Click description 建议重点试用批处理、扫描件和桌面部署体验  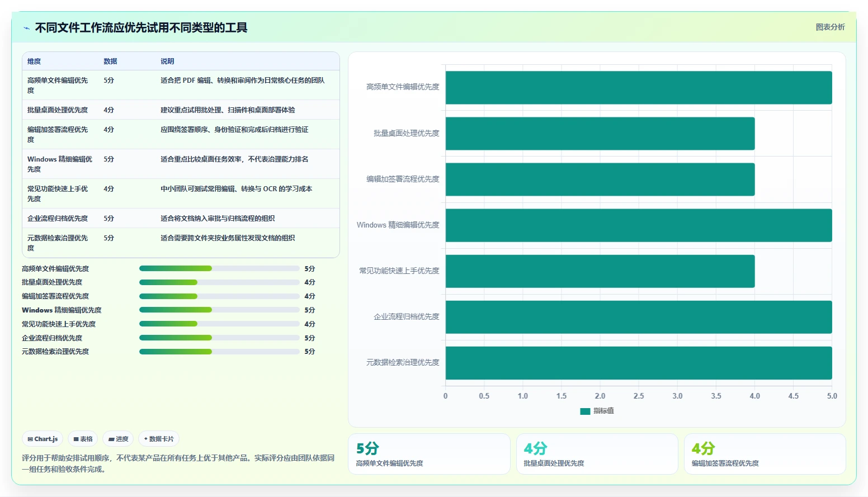pyautogui.click(x=228, y=110)
